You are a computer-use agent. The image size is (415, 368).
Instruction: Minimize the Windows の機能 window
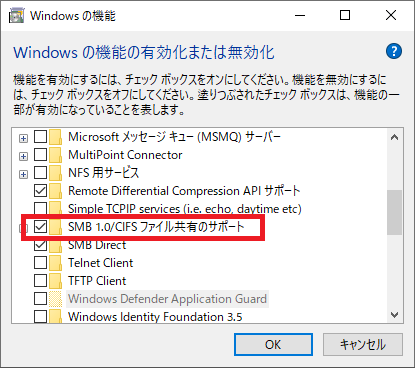coord(300,15)
